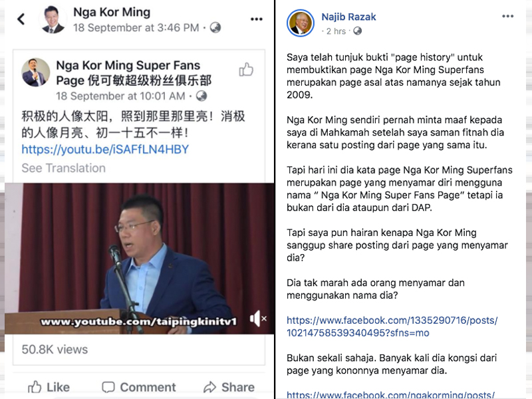532x399 pixels.
Task: Open Najib Razak's profile avatar
Action: click(x=301, y=23)
